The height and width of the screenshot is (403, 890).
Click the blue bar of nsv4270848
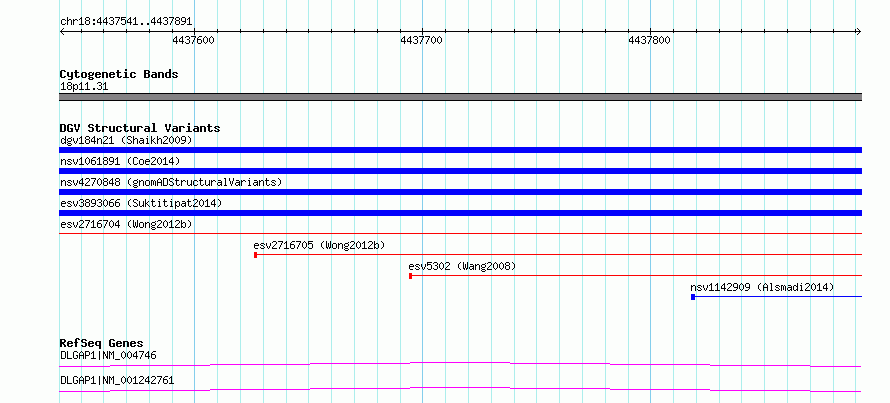click(460, 192)
